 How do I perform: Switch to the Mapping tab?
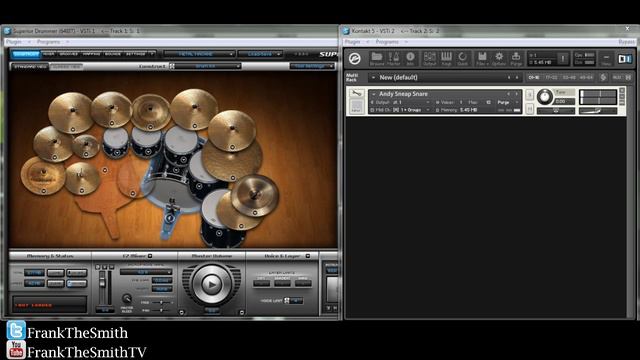pos(91,54)
